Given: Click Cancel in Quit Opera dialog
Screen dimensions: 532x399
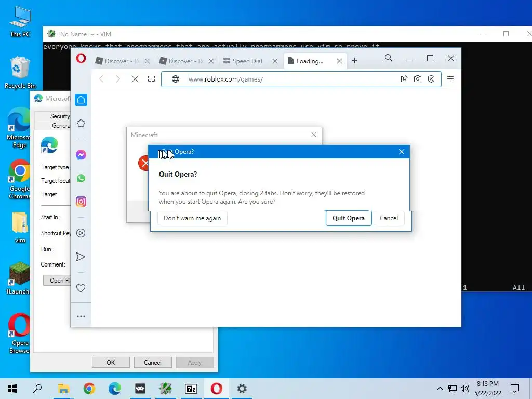Looking at the screenshot, I should point(389,218).
